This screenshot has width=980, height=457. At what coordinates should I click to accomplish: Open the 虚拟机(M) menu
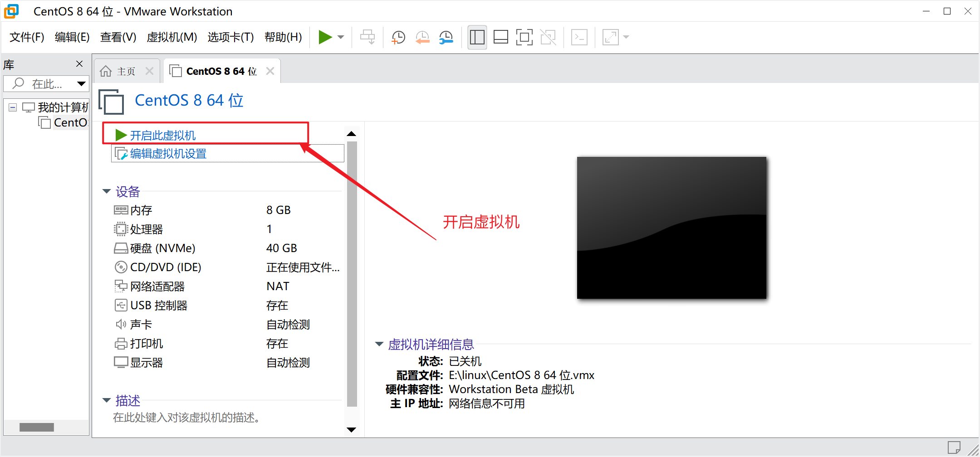click(x=172, y=37)
